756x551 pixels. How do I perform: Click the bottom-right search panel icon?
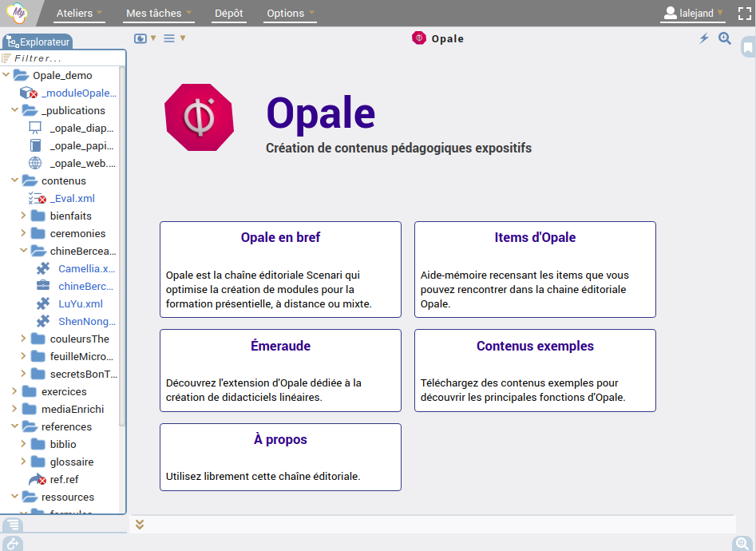[742, 544]
